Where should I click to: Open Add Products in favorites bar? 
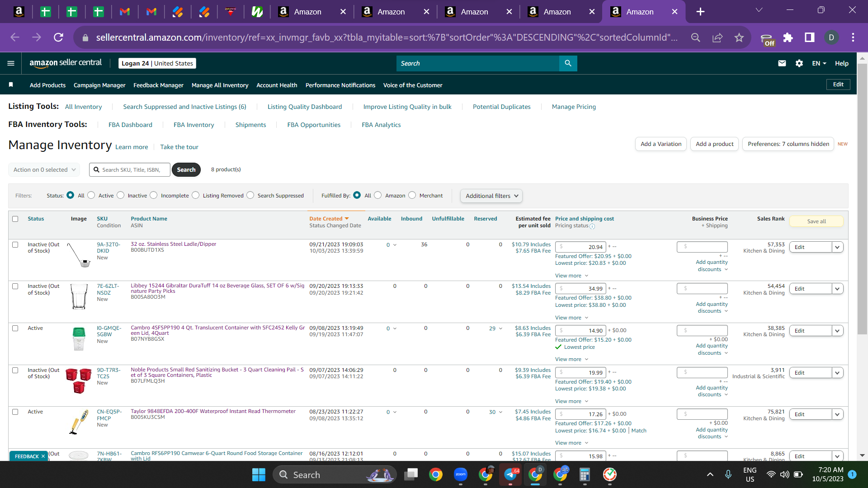coord(47,85)
